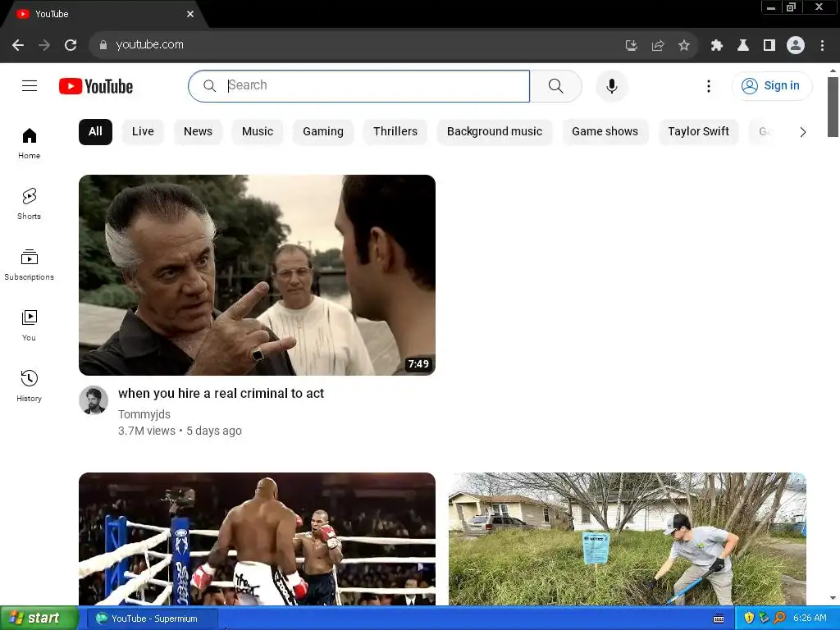
Task: Reload the page with refresh icon
Action: pyautogui.click(x=71, y=45)
